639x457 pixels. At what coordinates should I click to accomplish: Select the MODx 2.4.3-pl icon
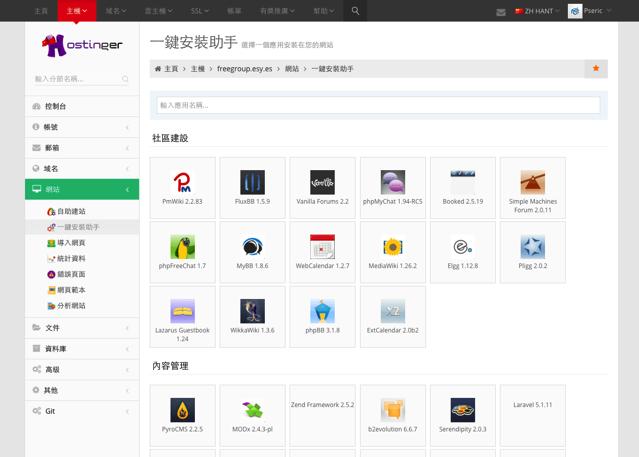252,410
